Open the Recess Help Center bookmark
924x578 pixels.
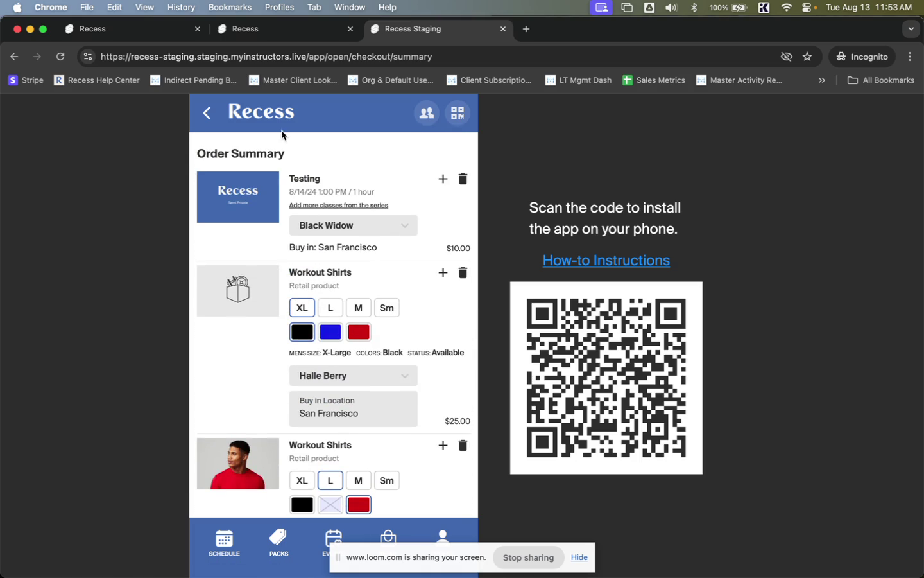point(97,80)
